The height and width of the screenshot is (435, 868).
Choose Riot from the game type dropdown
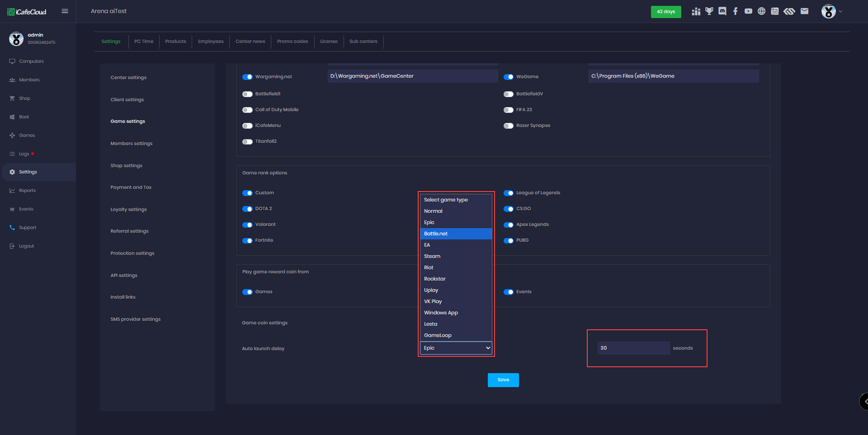click(429, 267)
